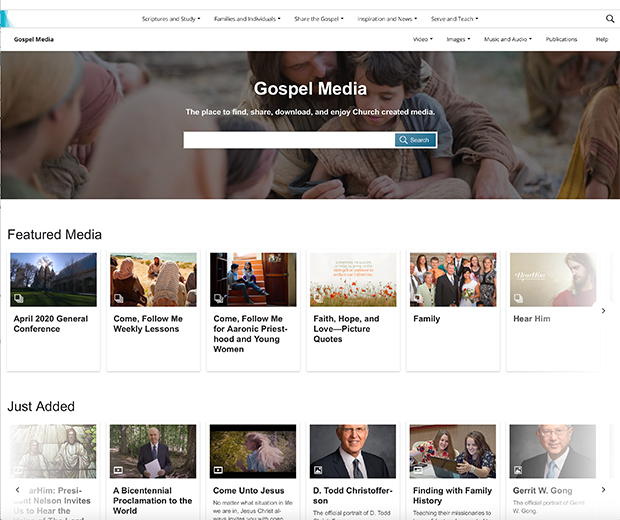Open the Family collection thumbnail
Viewport: 620px width, 520px height.
pos(453,280)
